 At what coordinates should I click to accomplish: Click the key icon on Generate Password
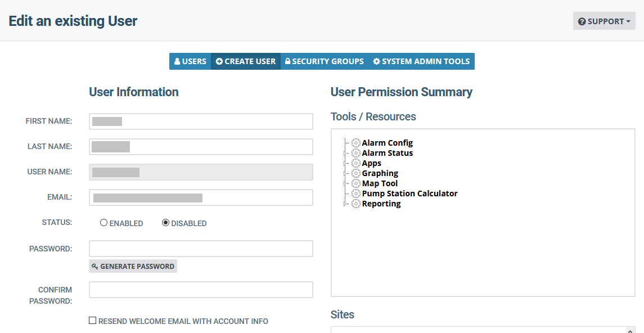(95, 267)
